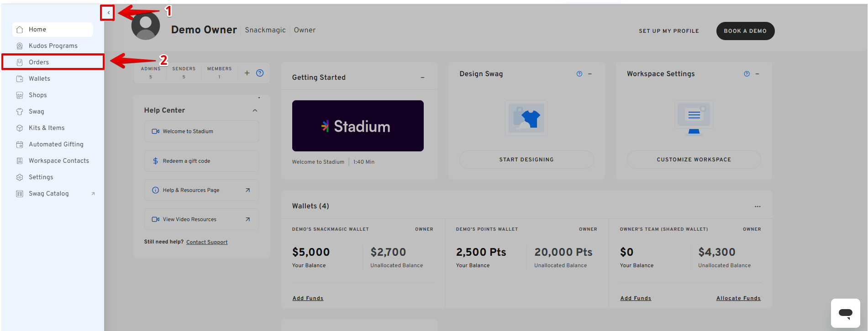868x331 pixels.
Task: Click the Demo Owner profile avatar
Action: pos(146,26)
